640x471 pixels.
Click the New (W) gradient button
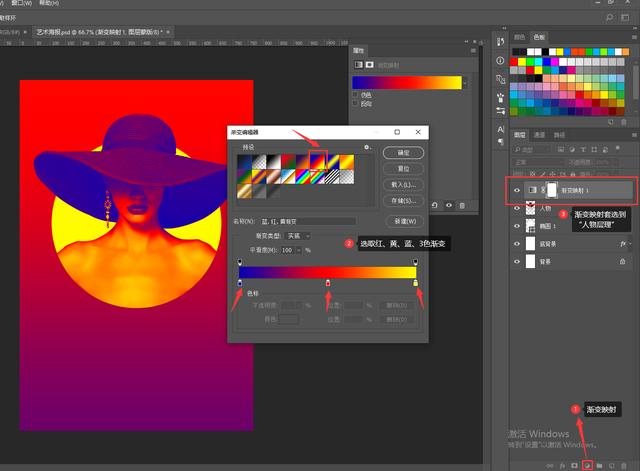(405, 221)
